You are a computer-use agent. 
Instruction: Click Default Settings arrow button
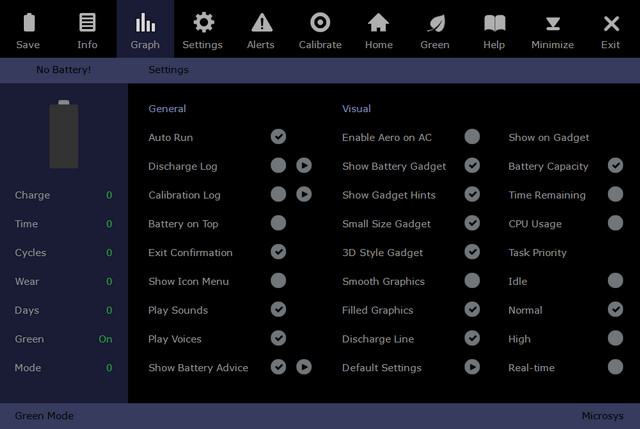472,367
